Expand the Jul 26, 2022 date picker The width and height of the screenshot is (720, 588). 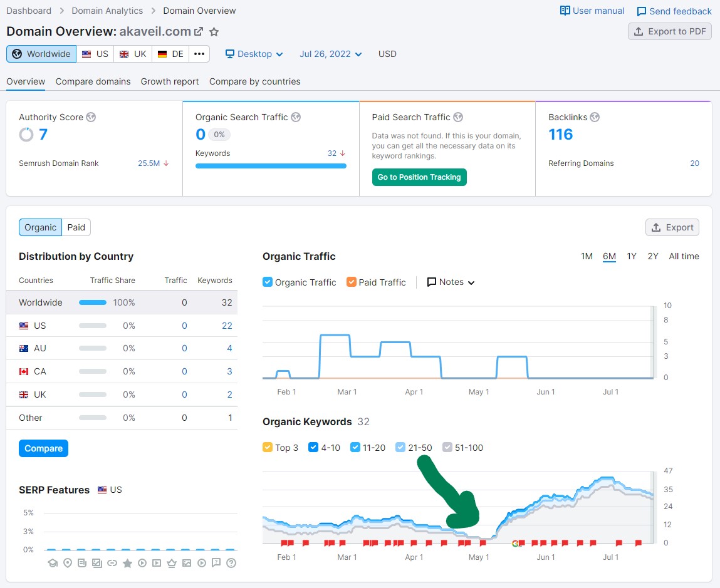330,54
